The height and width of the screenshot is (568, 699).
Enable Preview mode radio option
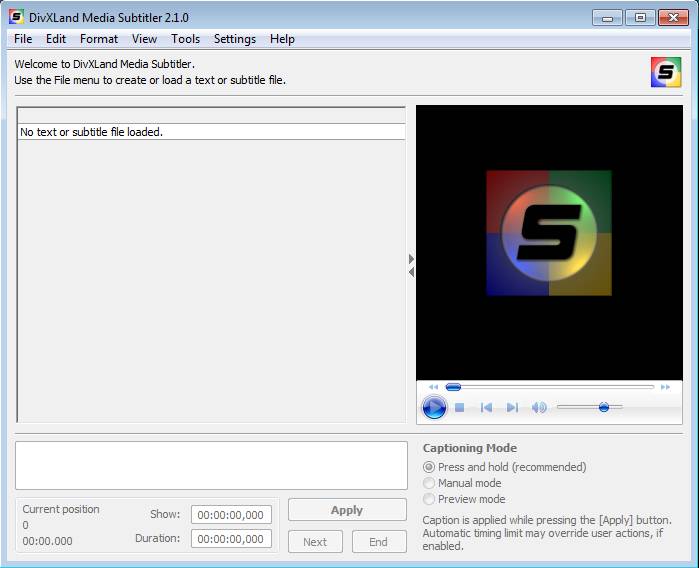point(430,499)
